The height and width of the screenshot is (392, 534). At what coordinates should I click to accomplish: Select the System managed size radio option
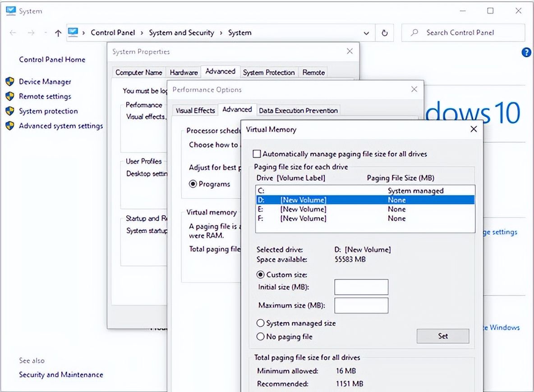coord(260,323)
